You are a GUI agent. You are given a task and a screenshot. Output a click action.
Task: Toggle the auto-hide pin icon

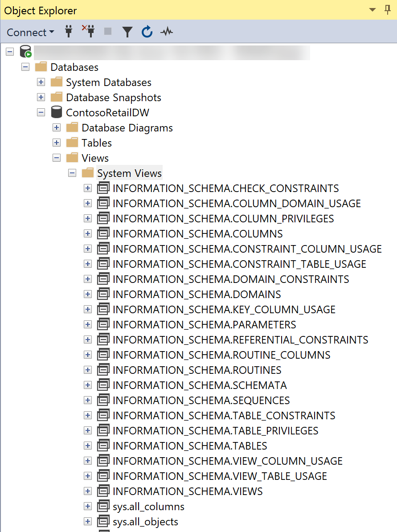point(388,9)
